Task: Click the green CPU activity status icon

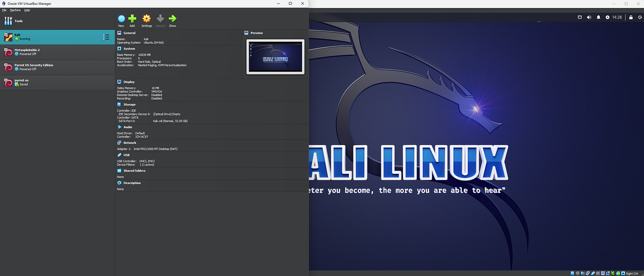Action: click(x=613, y=273)
